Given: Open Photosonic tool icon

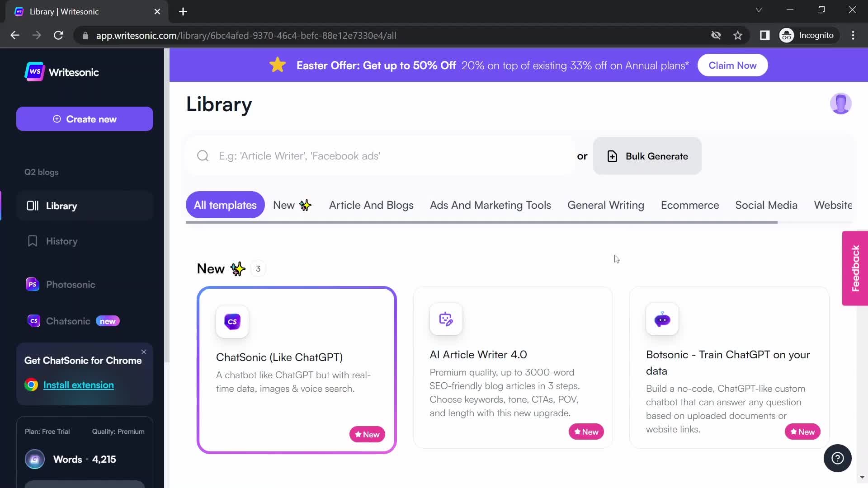Looking at the screenshot, I should pos(32,285).
